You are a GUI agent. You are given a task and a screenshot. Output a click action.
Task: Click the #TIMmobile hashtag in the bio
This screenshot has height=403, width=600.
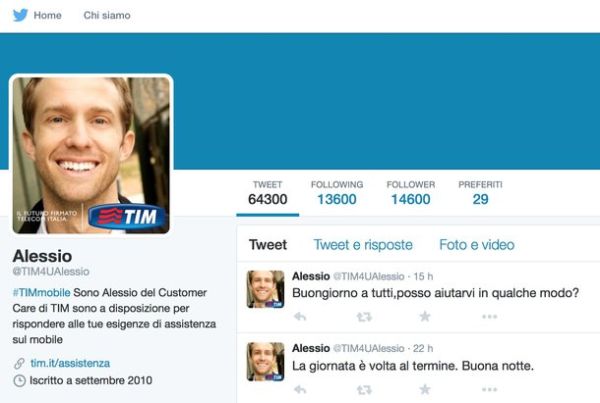point(41,292)
